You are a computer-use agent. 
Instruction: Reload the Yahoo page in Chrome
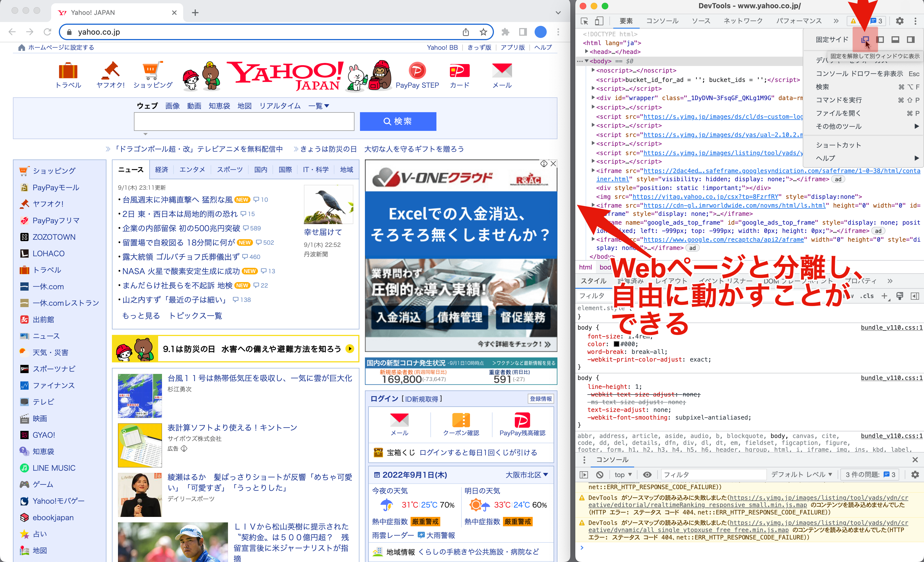click(47, 32)
